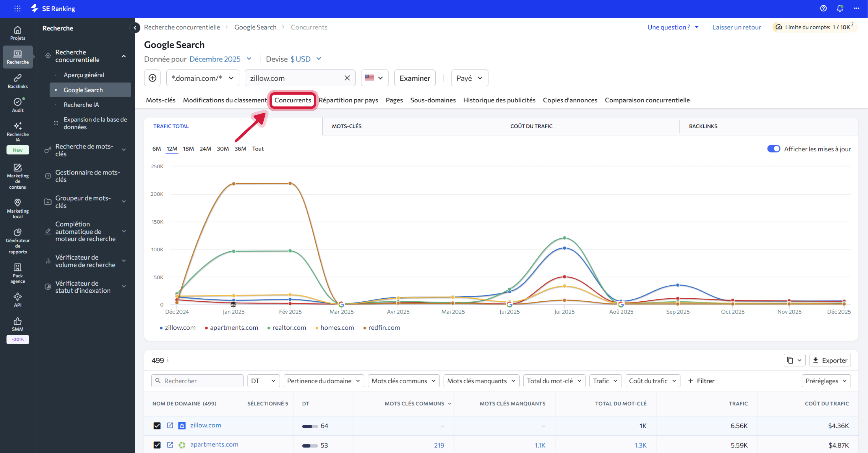Click the Examiner button
The width and height of the screenshot is (868, 453).
[x=415, y=78]
